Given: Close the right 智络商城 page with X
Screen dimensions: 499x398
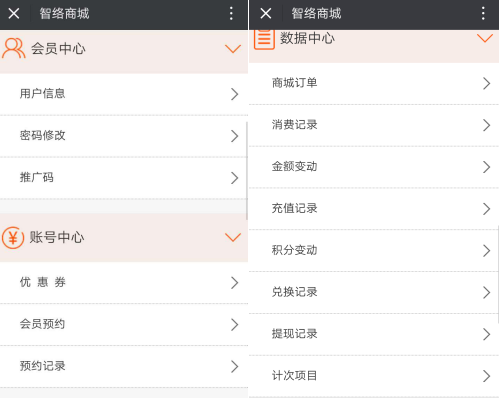Looking at the screenshot, I should [266, 14].
